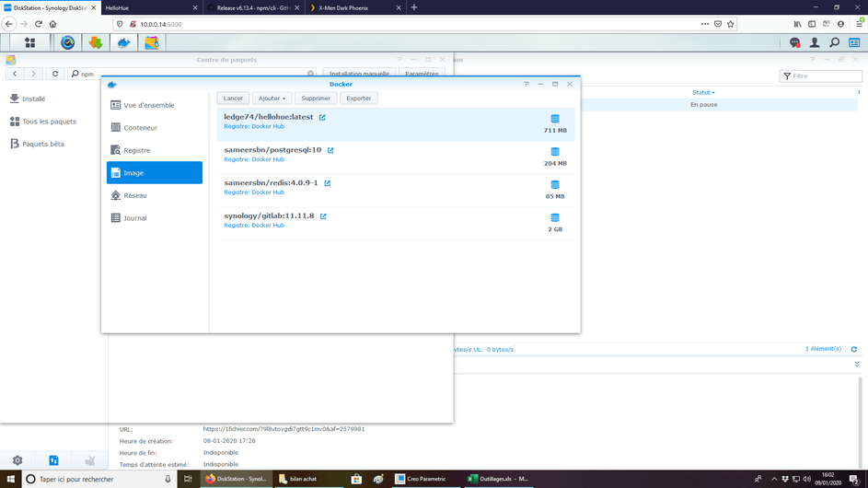The width and height of the screenshot is (868, 488).
Task: Open Ajouter dropdown in Docker
Action: pyautogui.click(x=272, y=98)
